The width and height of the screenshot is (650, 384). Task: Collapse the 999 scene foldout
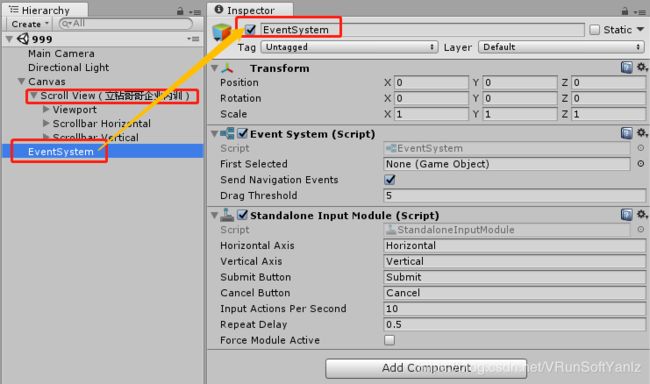(9, 39)
